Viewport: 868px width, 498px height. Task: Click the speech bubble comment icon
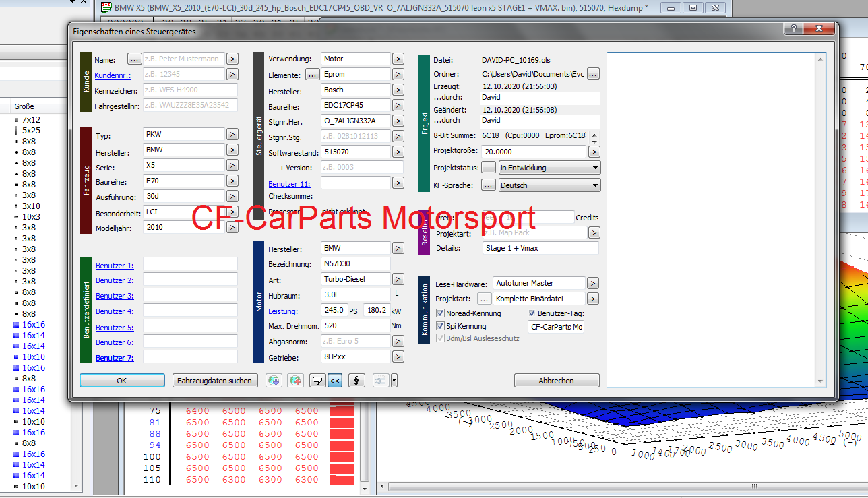pos(317,381)
